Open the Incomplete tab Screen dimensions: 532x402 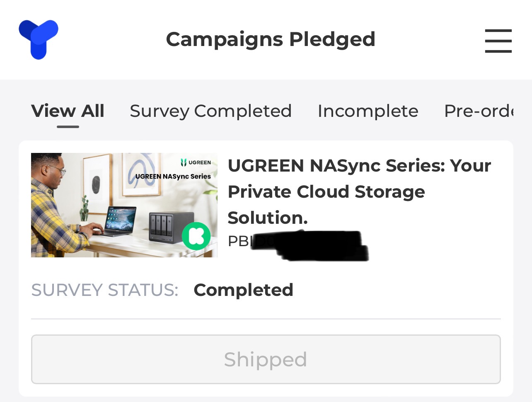point(368,111)
